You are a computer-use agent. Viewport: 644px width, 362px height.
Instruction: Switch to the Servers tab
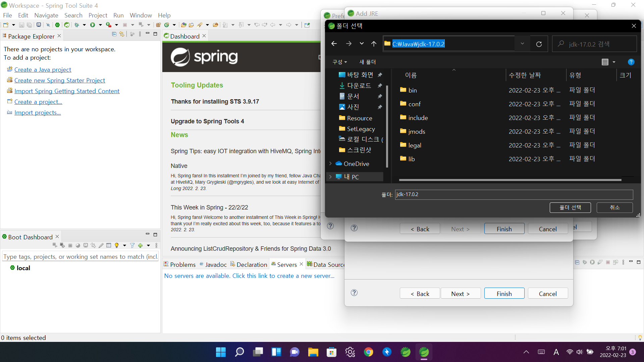coord(286,264)
